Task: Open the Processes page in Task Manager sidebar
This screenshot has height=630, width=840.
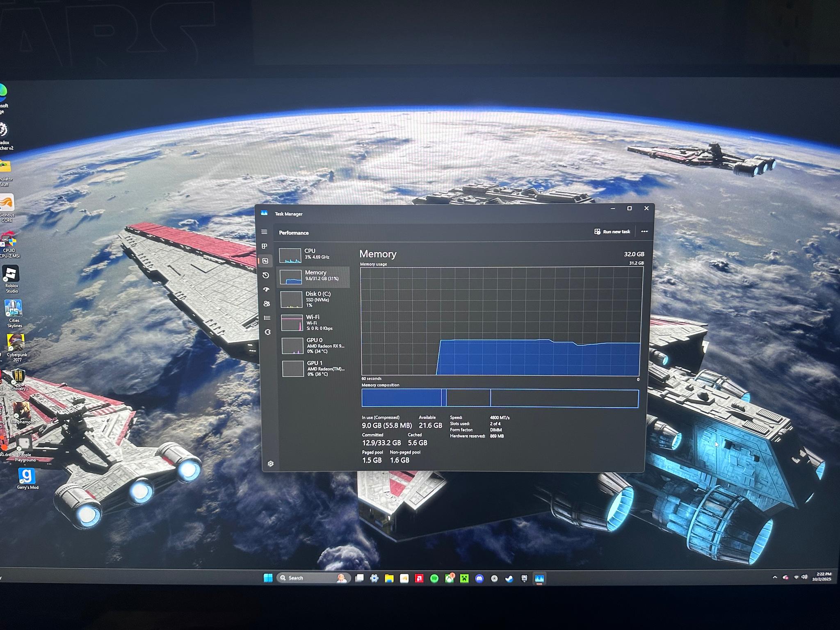Action: click(x=265, y=246)
